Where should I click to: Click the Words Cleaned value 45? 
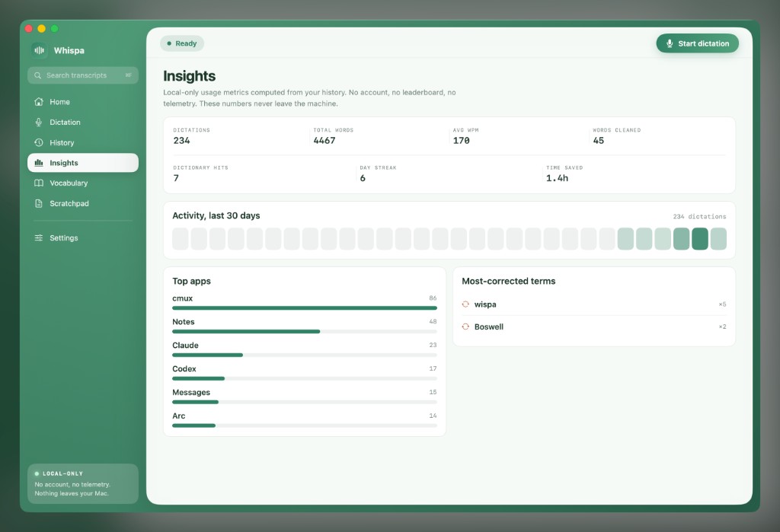tap(599, 141)
